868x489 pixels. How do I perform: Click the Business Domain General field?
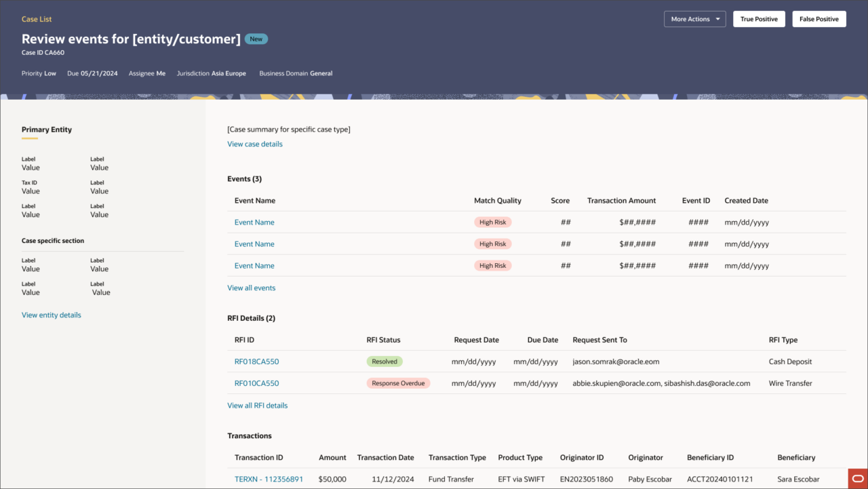(x=296, y=73)
